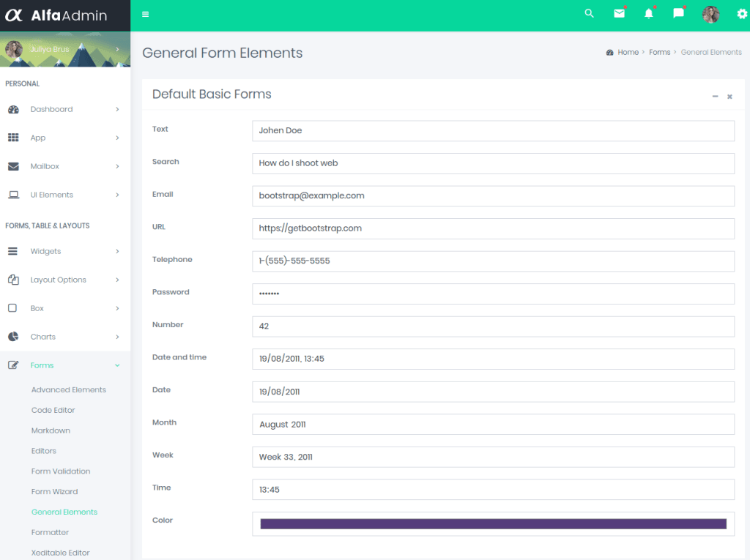Click the Email input field
The width and height of the screenshot is (750, 560).
493,196
